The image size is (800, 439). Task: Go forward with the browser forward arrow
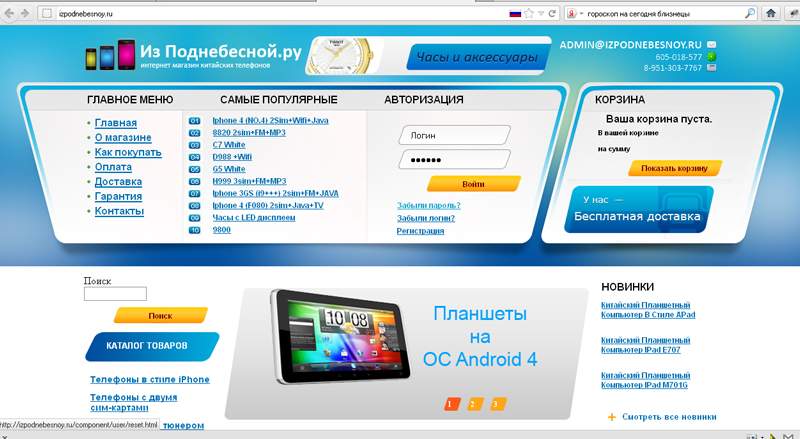click(24, 13)
